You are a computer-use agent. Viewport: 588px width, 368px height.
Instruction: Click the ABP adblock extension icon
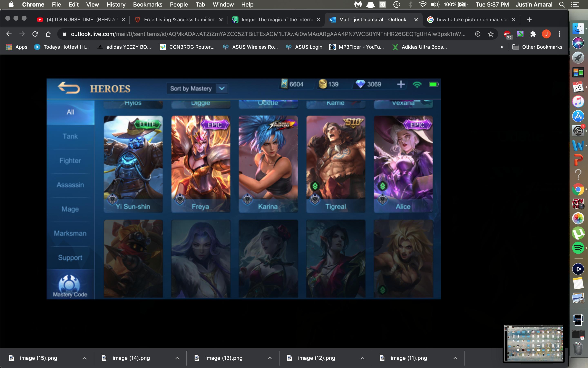[x=508, y=35]
